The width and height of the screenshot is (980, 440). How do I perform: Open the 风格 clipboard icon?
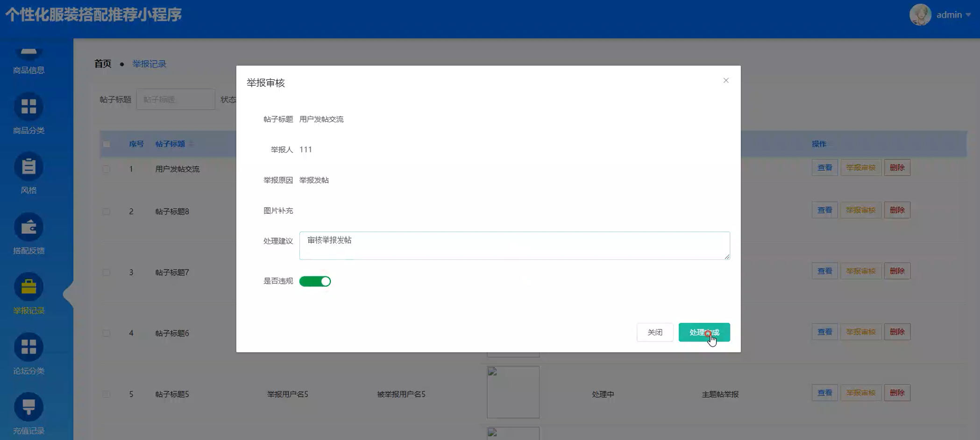[28, 167]
